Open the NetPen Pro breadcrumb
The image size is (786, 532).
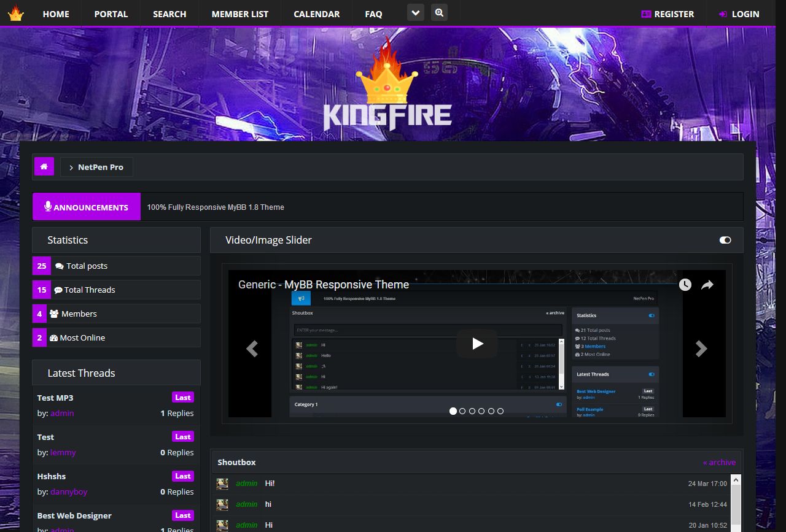pyautogui.click(x=96, y=167)
